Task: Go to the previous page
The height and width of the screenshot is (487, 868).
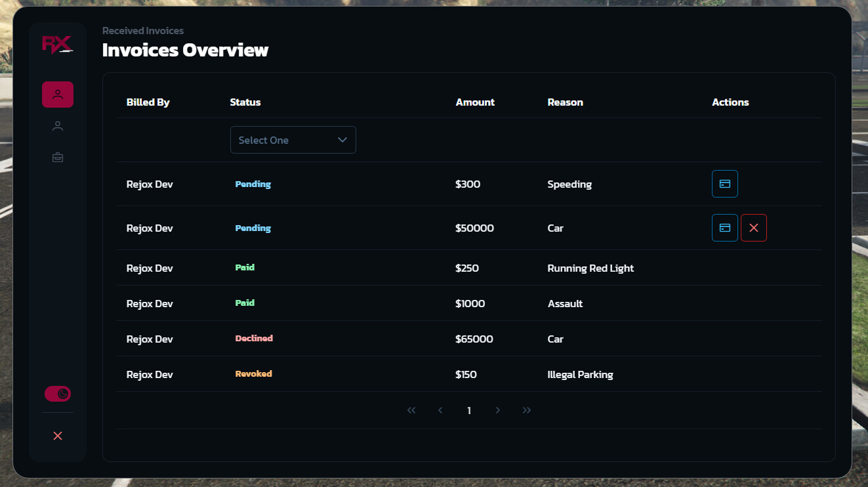Action: pos(440,410)
